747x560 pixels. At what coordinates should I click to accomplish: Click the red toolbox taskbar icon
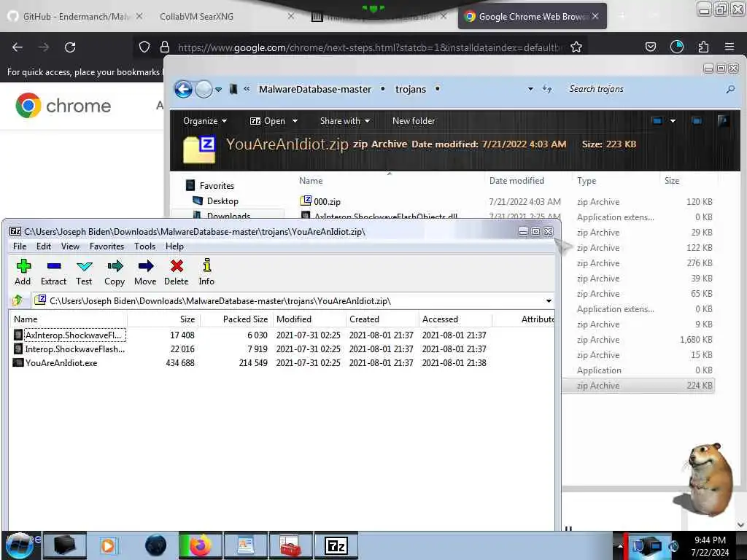coord(290,545)
